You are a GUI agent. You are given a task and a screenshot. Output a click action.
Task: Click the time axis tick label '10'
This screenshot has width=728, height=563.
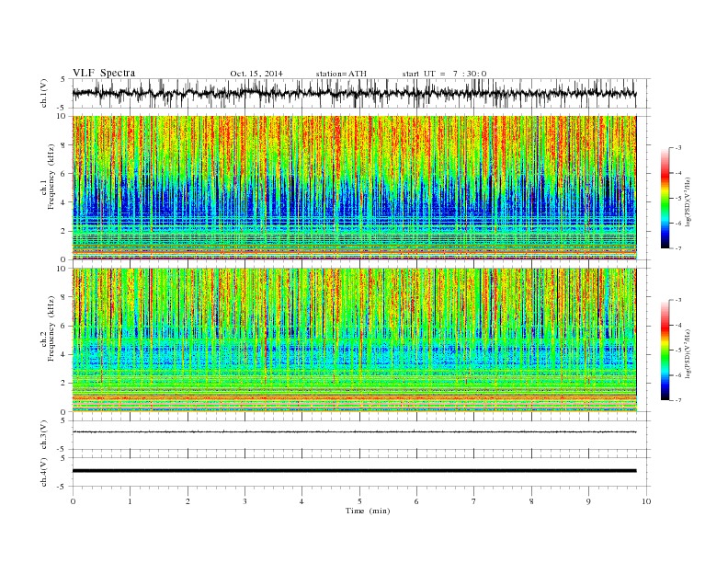click(646, 501)
